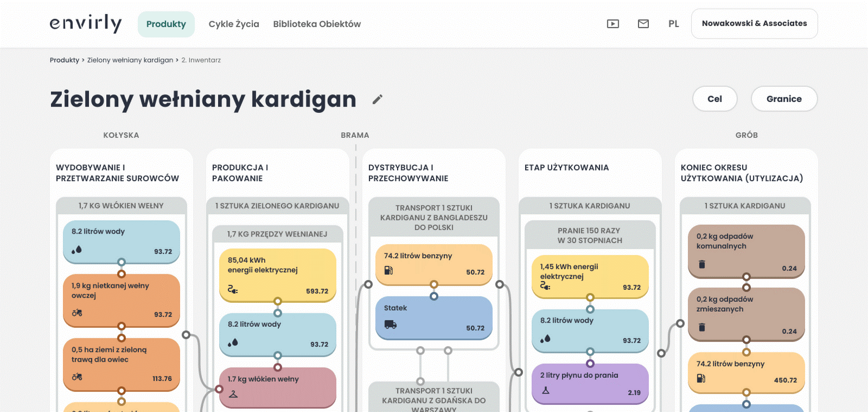Open the mail envelope icon

pyautogui.click(x=643, y=24)
